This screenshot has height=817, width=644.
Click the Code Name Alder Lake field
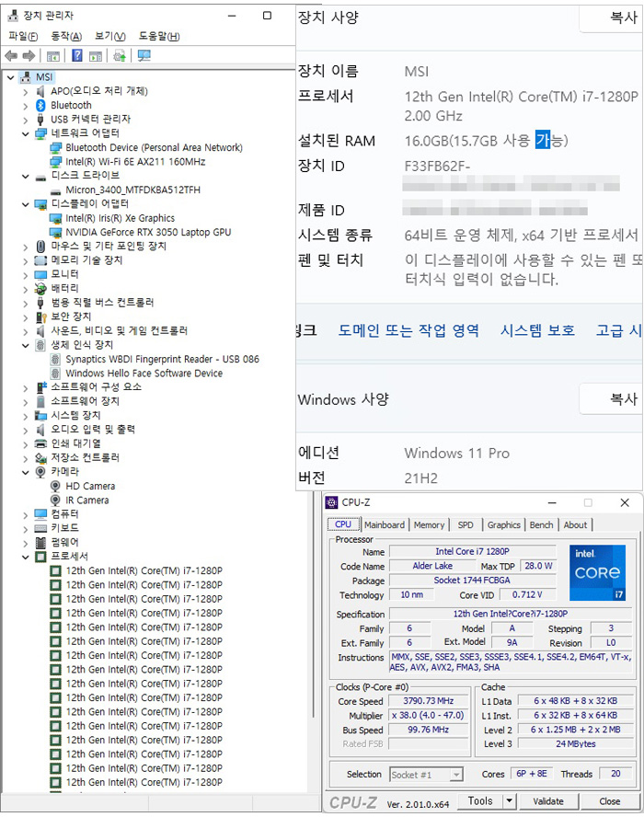(x=432, y=566)
